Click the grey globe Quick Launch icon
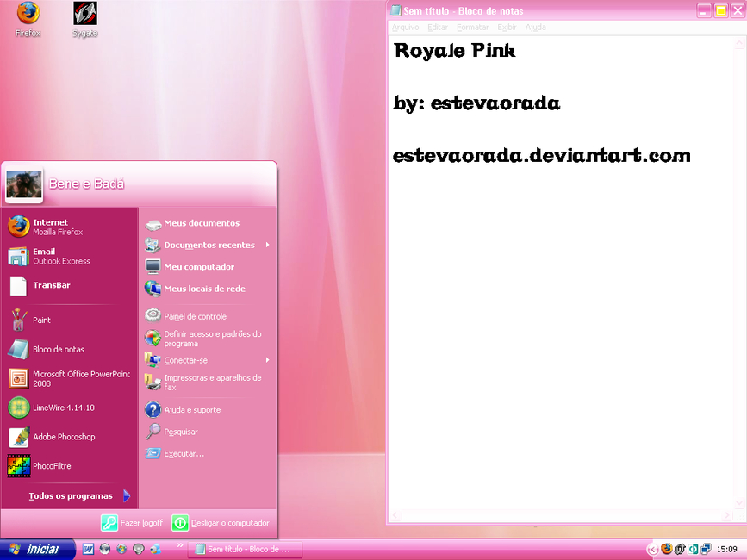The height and width of the screenshot is (560, 747). point(105,549)
